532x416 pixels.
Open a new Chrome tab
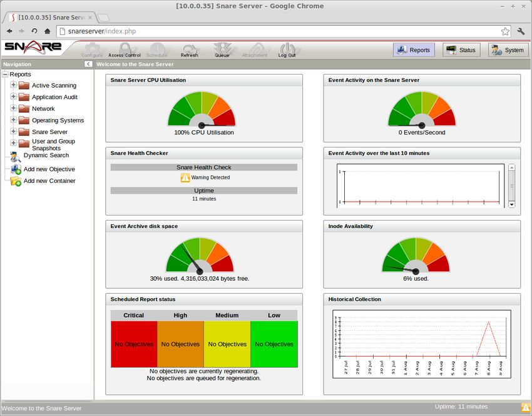tap(103, 18)
